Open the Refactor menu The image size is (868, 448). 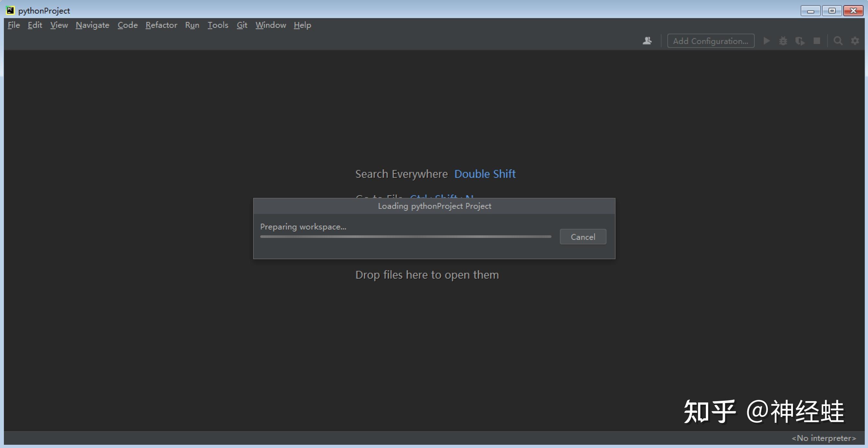tap(161, 25)
